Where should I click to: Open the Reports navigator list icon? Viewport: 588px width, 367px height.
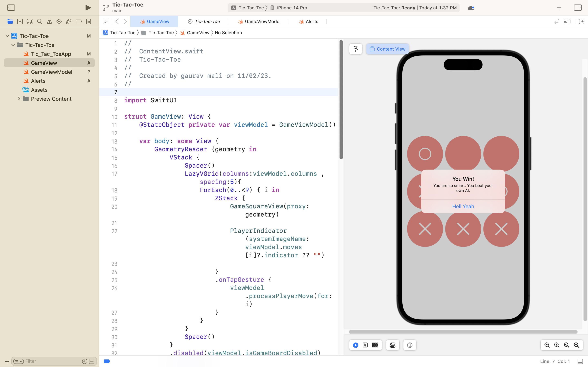click(x=88, y=21)
